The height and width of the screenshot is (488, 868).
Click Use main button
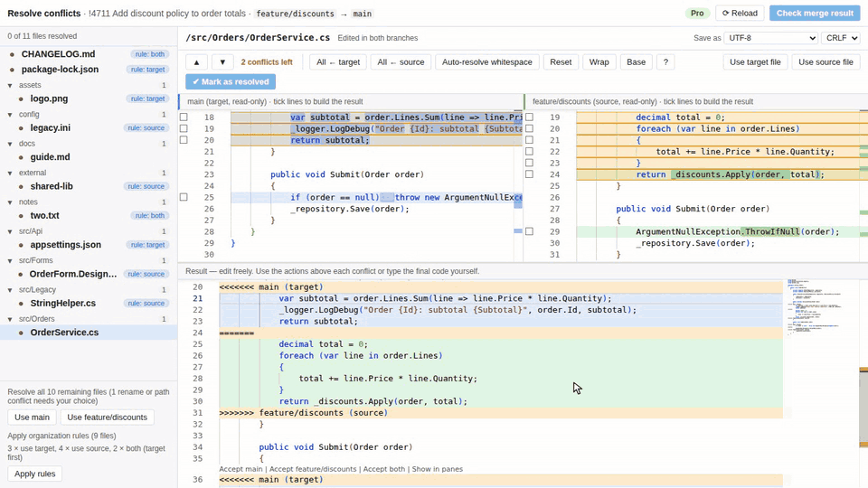32,418
